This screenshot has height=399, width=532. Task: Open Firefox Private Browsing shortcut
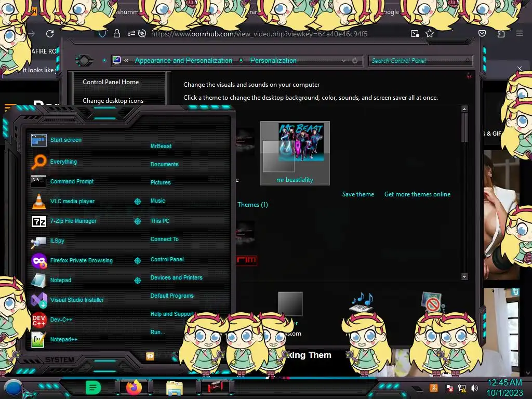pos(72,260)
